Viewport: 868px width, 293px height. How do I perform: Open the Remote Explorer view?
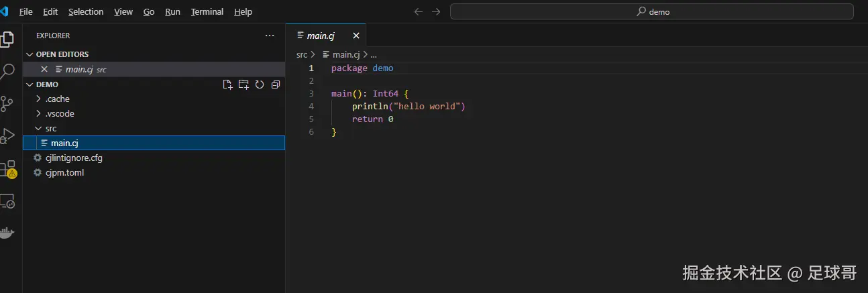point(7,201)
